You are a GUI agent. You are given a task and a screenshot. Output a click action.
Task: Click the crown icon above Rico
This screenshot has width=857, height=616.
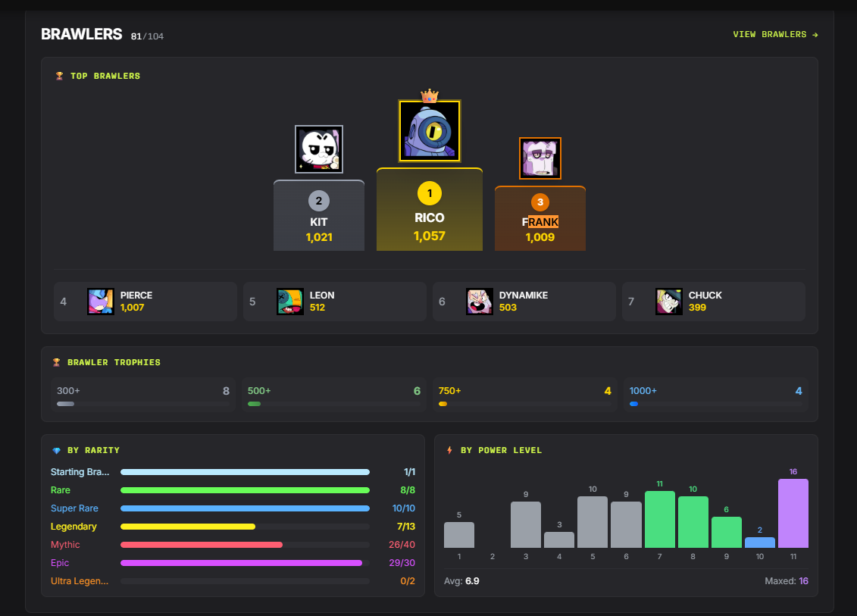[x=430, y=95]
